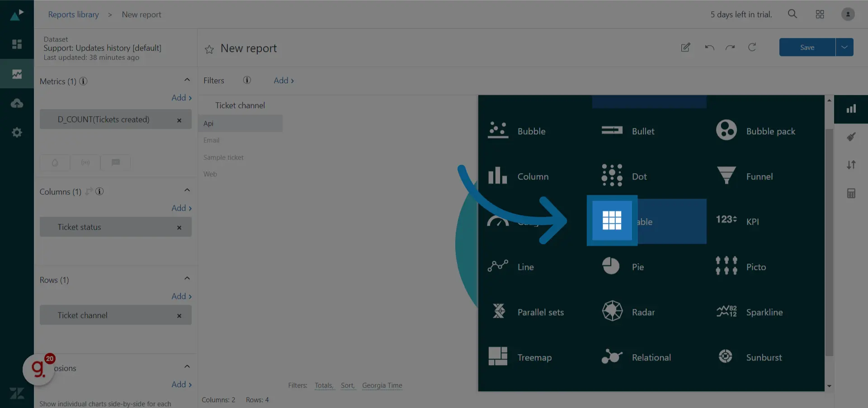Remove the Ticket channel row
Screen dimensions: 868x408
(179, 316)
